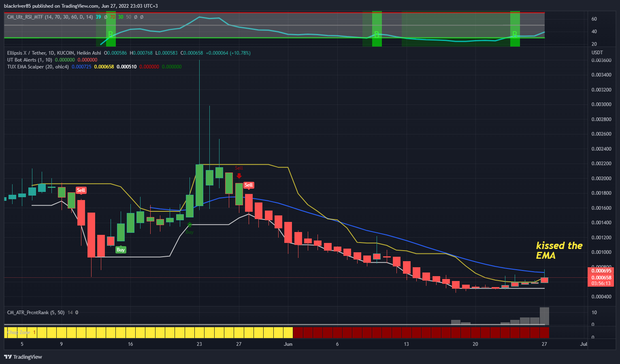Click the +0.000064 (+10.78%) change value
Viewport: 620px width, 364px height.
(228, 53)
